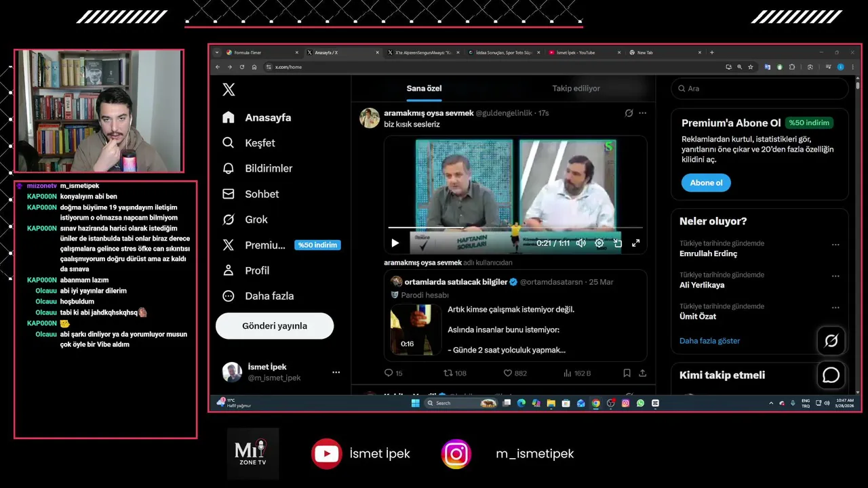The width and height of the screenshot is (868, 488).
Task: Open options for Ümit Özat trend
Action: click(x=835, y=307)
